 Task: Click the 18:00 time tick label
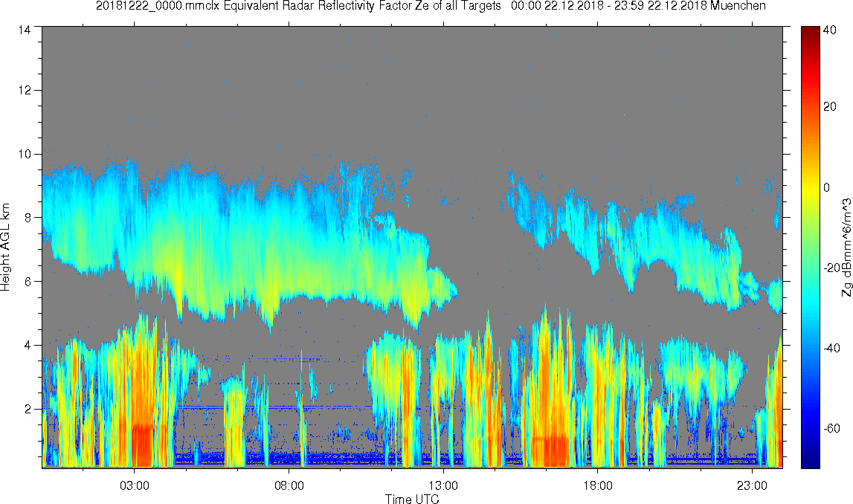pos(597,485)
